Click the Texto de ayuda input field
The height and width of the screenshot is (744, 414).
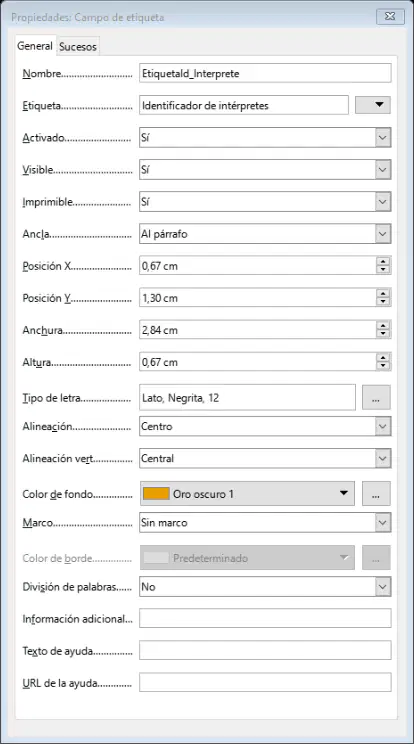[265, 651]
